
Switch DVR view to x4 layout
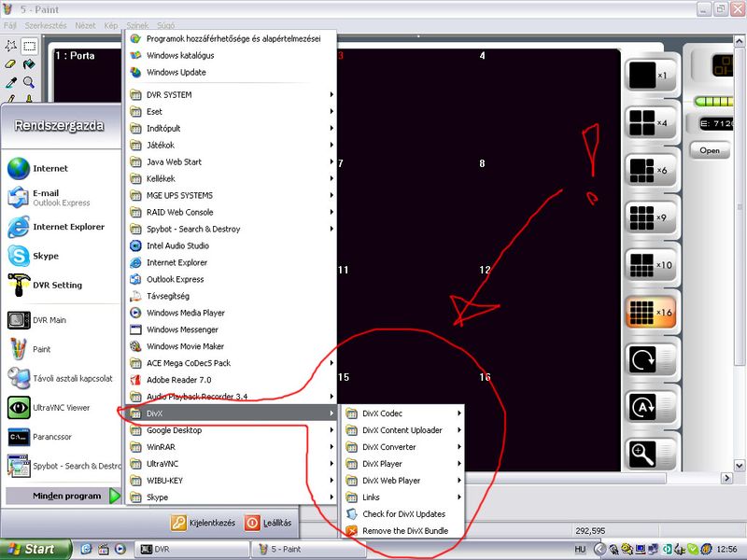pyautogui.click(x=650, y=122)
